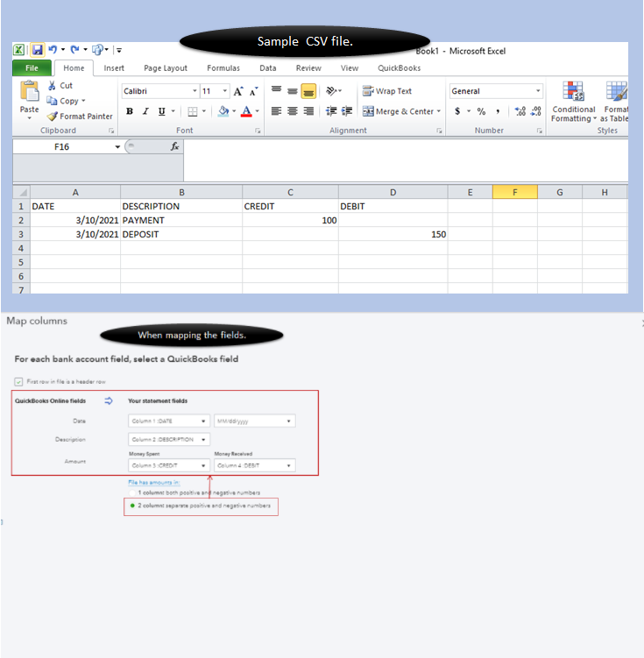Screen dimensions: 644x658
Task: Click the Center text alignment icon
Action: coord(293,110)
